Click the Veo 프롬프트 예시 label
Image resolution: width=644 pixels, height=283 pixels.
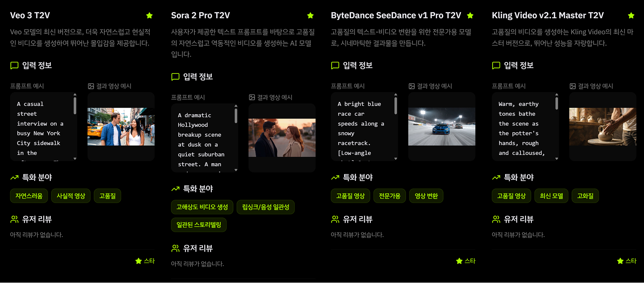[x=27, y=86]
